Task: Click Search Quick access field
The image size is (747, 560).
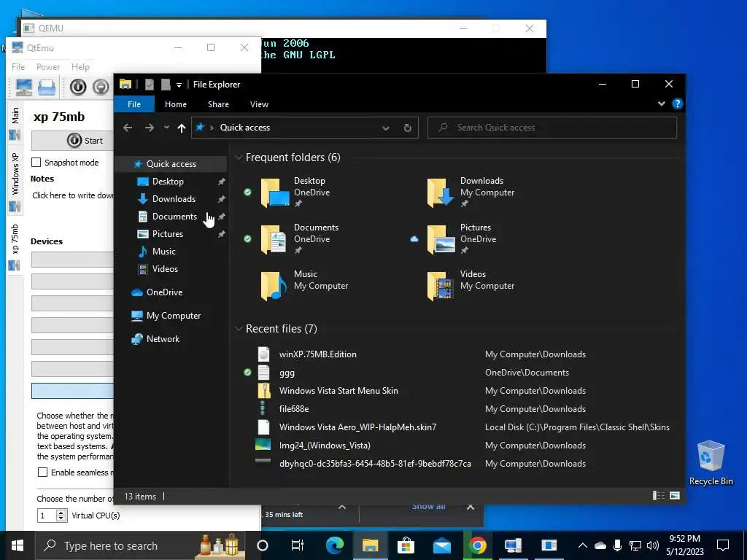Action: [x=551, y=128]
